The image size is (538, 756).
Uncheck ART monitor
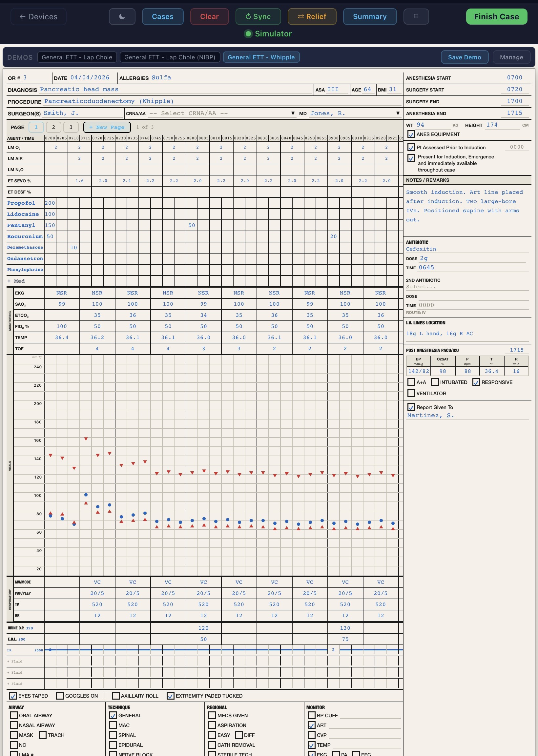(311, 725)
